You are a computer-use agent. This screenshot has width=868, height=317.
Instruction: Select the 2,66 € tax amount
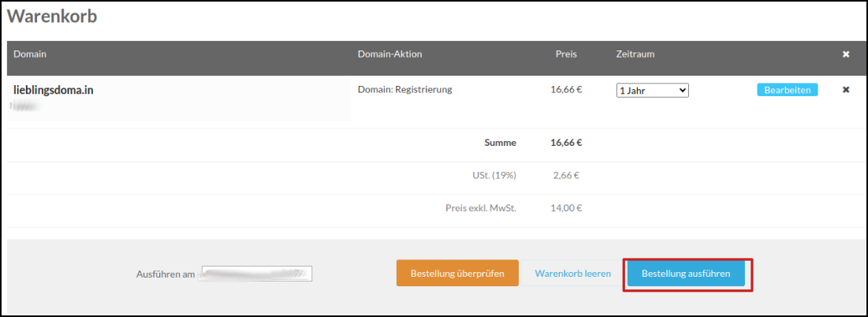(x=566, y=175)
